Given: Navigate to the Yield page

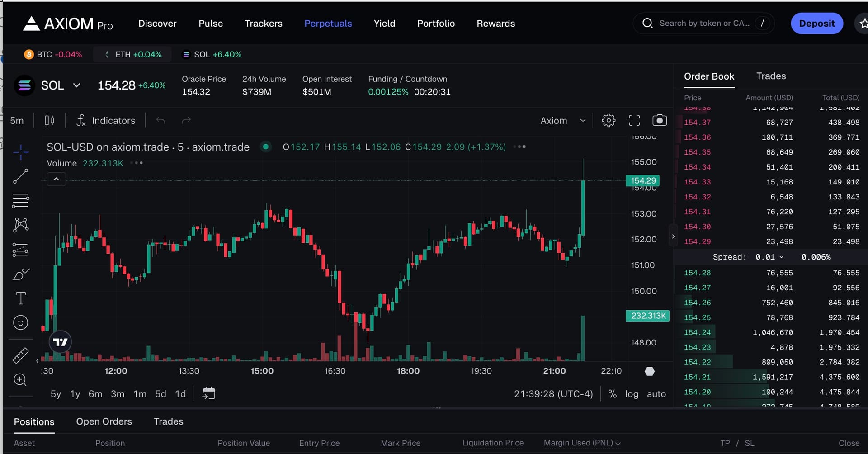Looking at the screenshot, I should click(385, 24).
